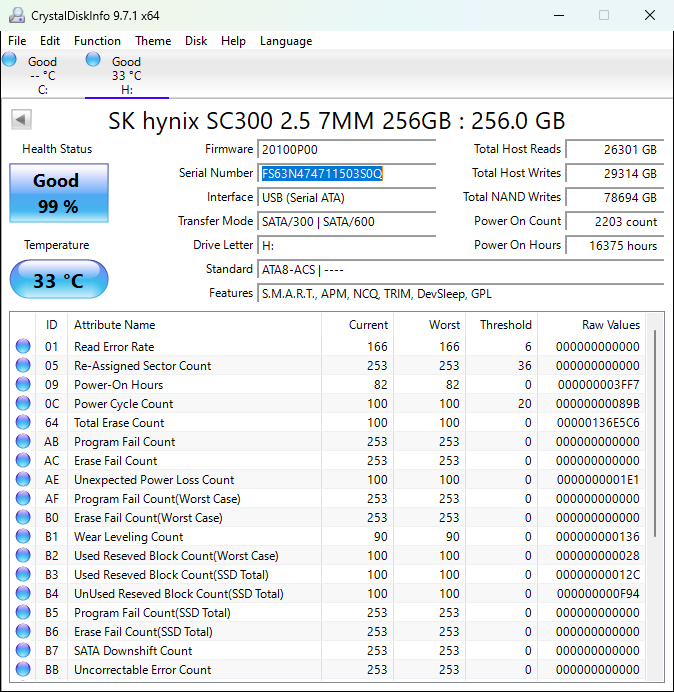Minimize the CrystalDiskInfo window
Screen dimensions: 674x692
(x=559, y=15)
